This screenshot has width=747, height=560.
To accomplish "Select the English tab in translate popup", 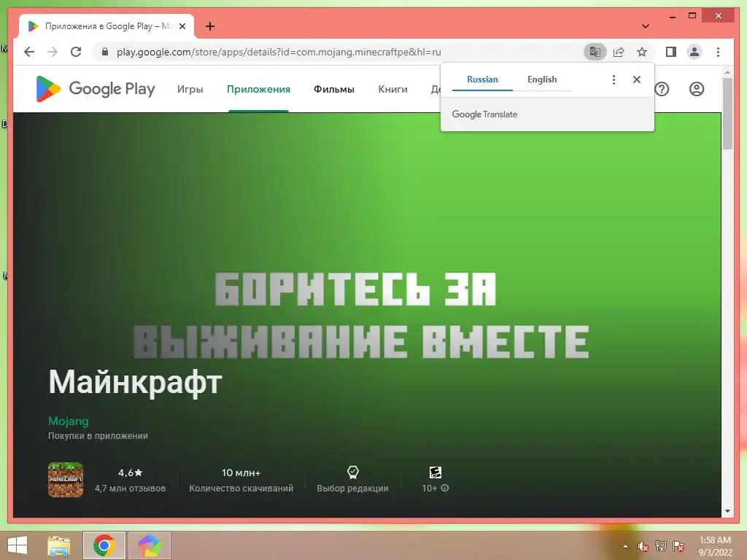I will 542,79.
